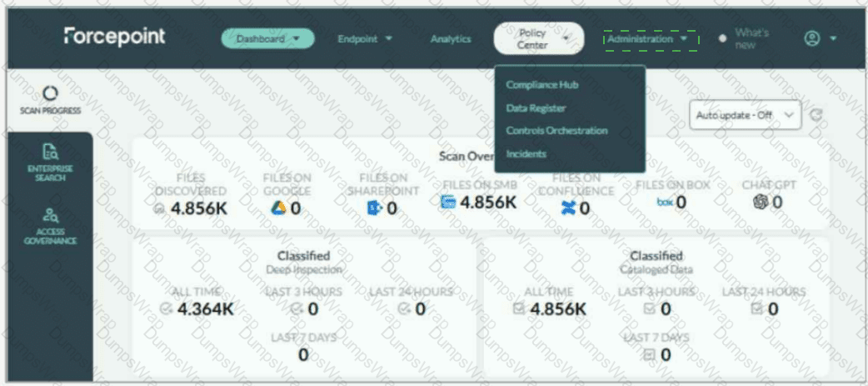Select Data Register menu item
This screenshot has height=386, width=868.
coord(536,108)
